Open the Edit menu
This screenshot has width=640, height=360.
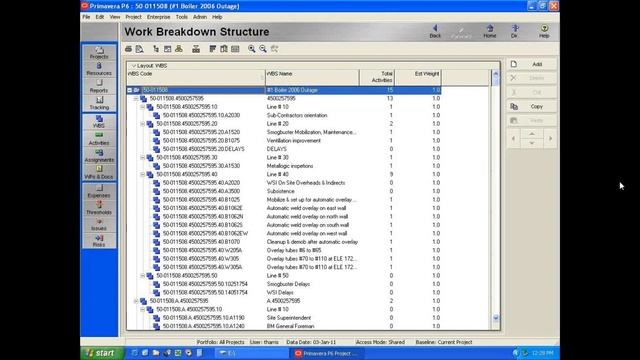100,17
